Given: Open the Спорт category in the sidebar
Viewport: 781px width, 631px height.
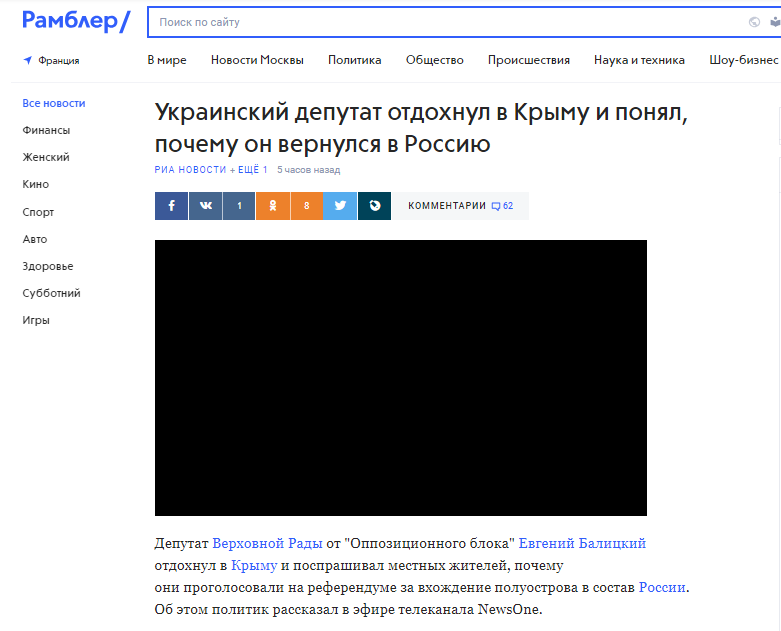Looking at the screenshot, I should [38, 212].
